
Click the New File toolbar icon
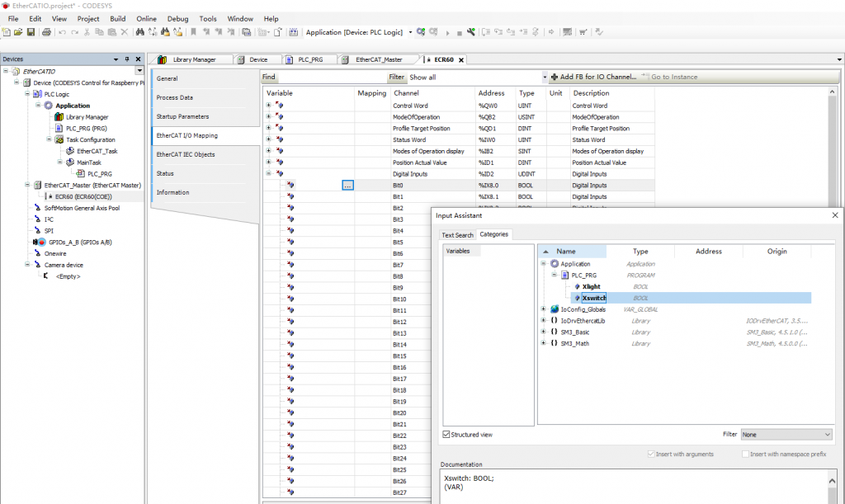point(7,32)
